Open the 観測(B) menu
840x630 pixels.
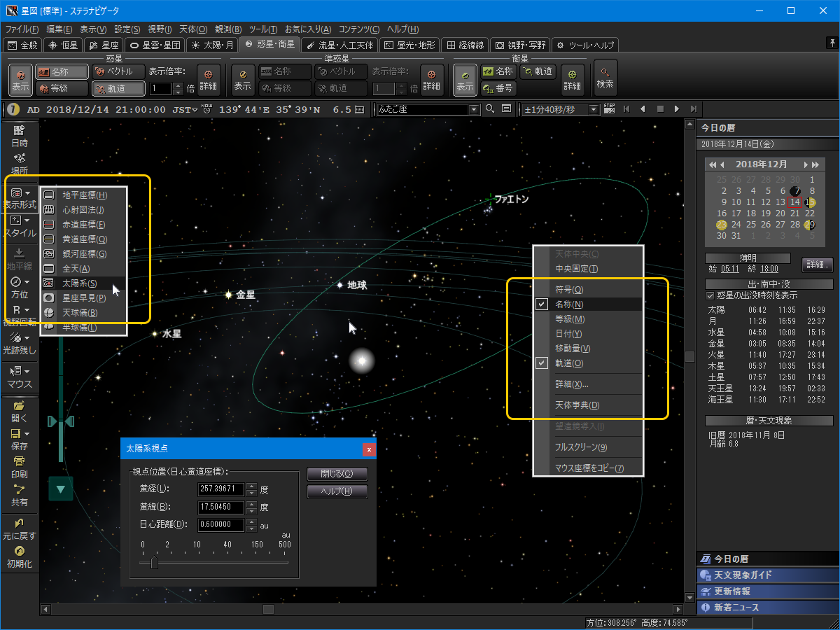click(x=228, y=29)
